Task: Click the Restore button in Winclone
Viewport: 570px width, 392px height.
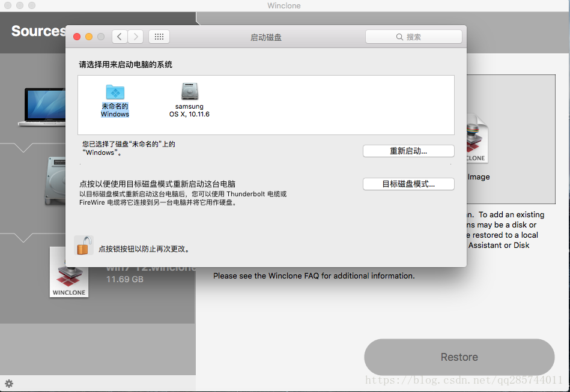Action: [459, 357]
